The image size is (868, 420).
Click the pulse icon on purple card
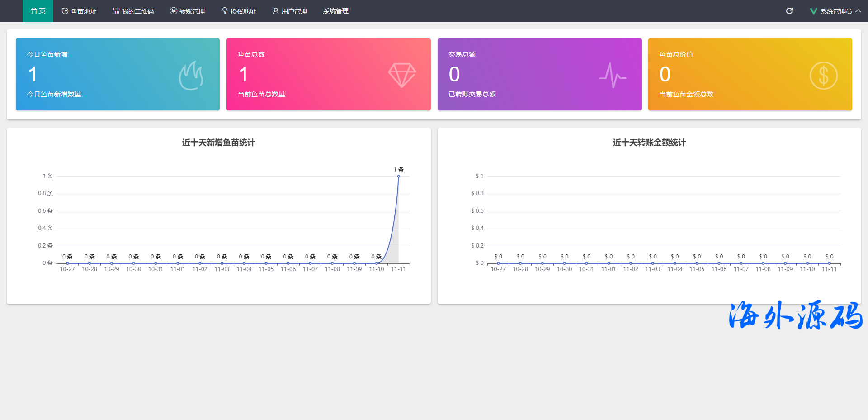coord(613,75)
